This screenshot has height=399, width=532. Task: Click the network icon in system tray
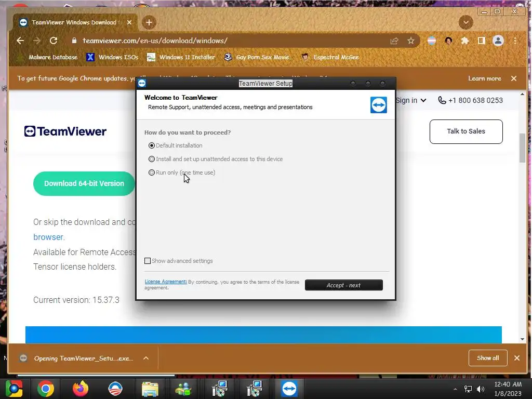[x=468, y=389]
